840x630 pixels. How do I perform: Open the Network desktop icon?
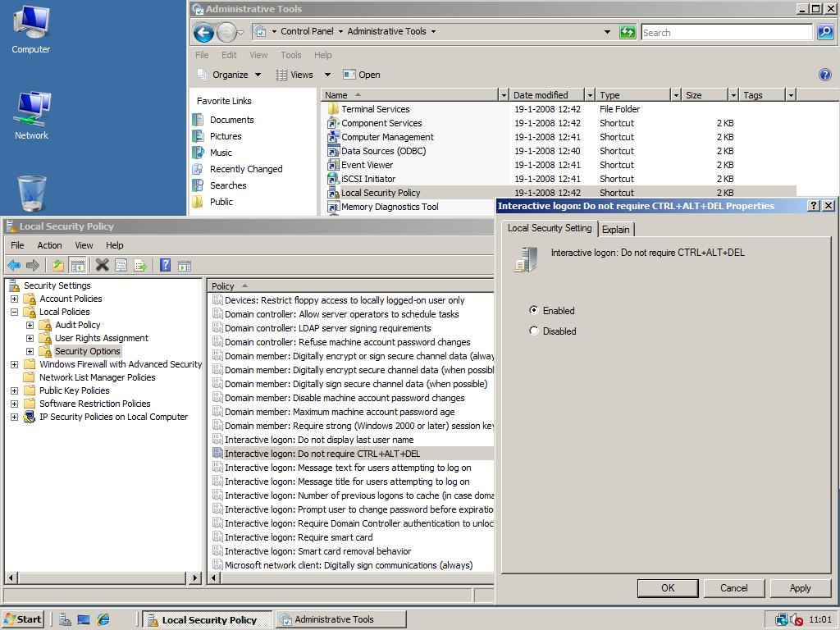(x=31, y=116)
